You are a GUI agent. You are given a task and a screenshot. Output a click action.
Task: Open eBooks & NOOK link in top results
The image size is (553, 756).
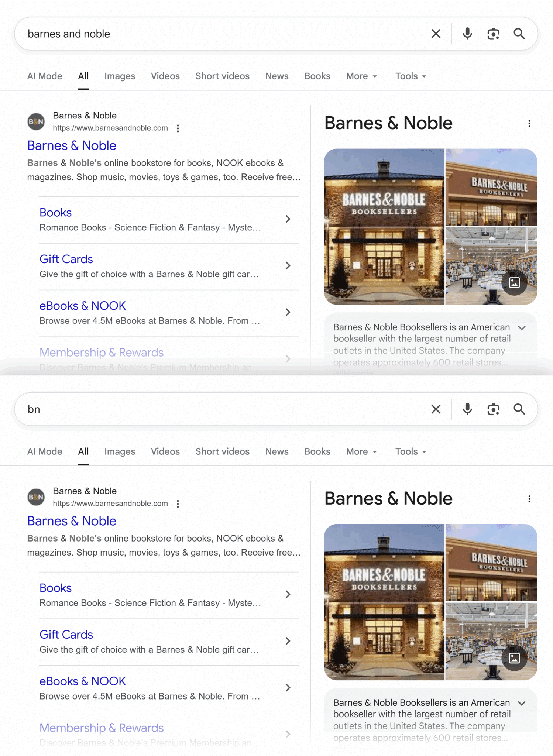pyautogui.click(x=83, y=306)
